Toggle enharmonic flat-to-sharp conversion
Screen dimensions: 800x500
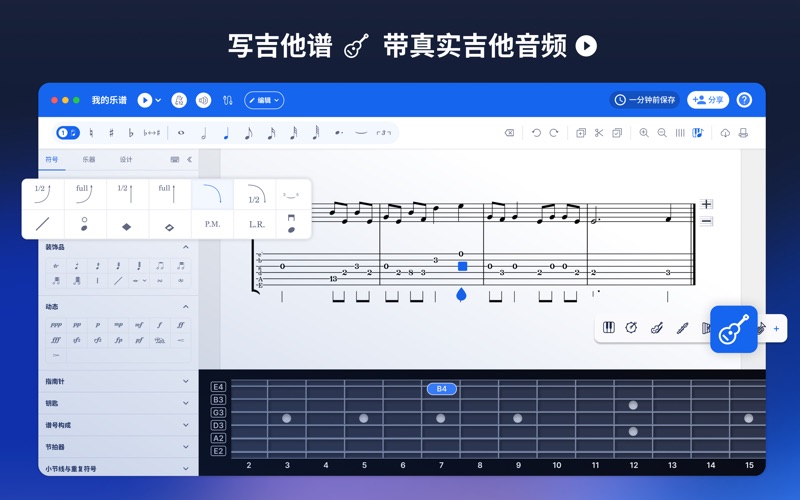click(152, 133)
